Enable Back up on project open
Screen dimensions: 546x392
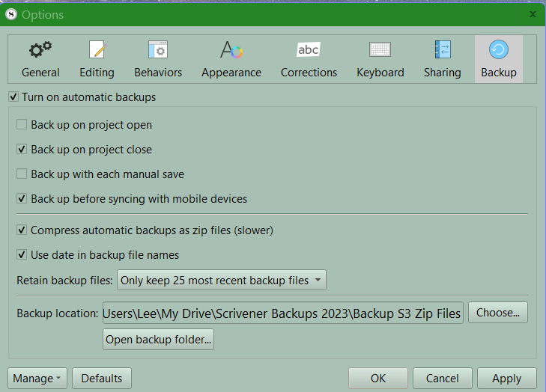pyautogui.click(x=22, y=125)
